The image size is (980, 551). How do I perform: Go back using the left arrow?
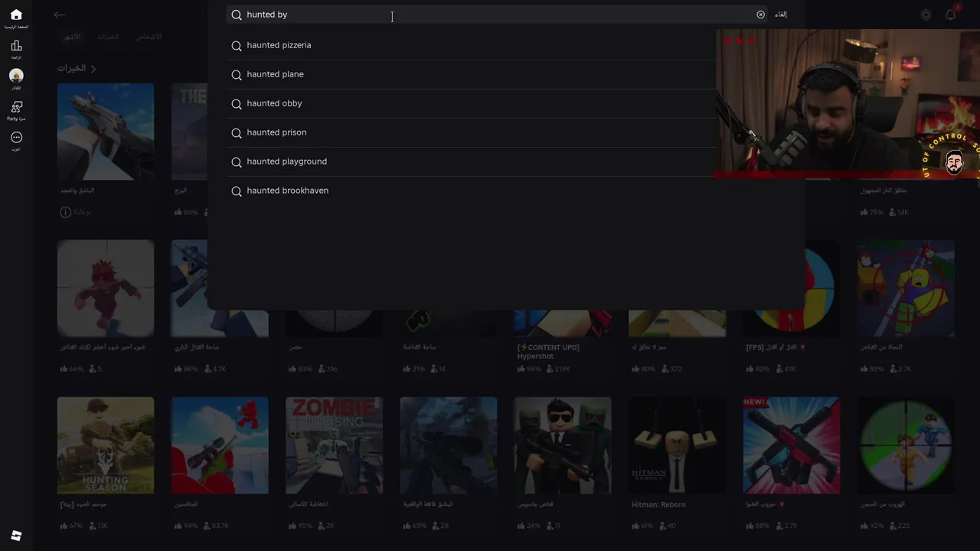click(x=59, y=15)
